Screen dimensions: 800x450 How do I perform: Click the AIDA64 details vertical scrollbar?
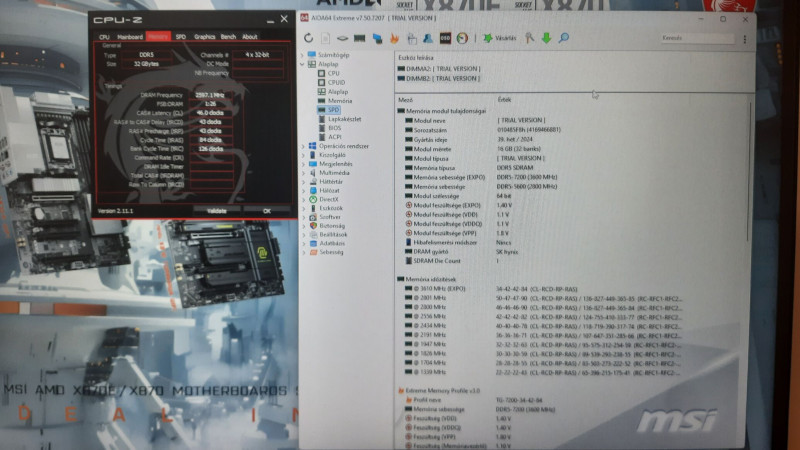click(x=750, y=171)
